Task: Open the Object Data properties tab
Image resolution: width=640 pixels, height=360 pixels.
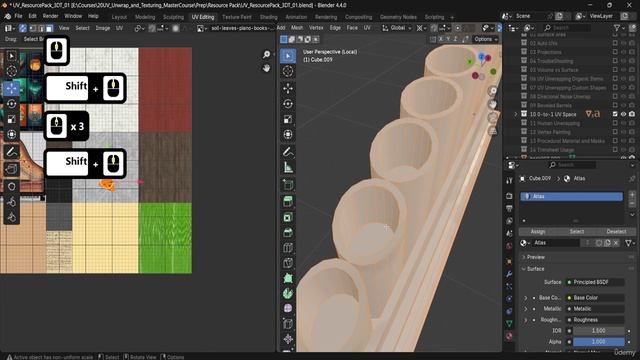Action: pos(509,323)
